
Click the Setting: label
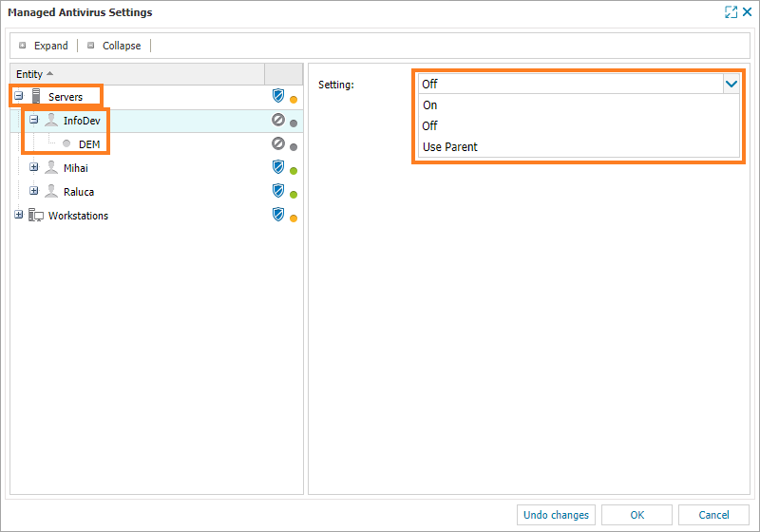click(336, 85)
